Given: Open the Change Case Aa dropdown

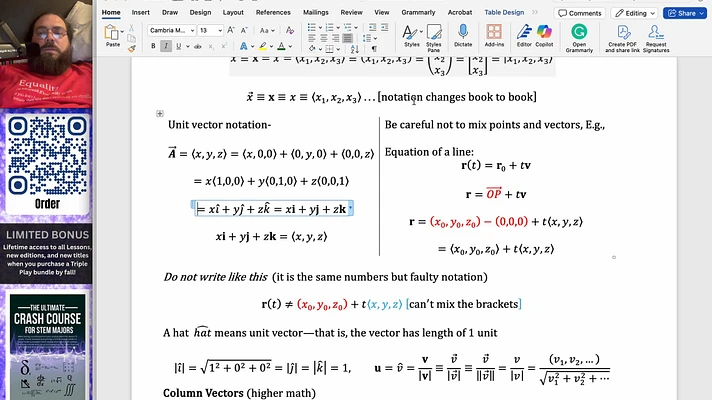Looking at the screenshot, I should [x=267, y=30].
